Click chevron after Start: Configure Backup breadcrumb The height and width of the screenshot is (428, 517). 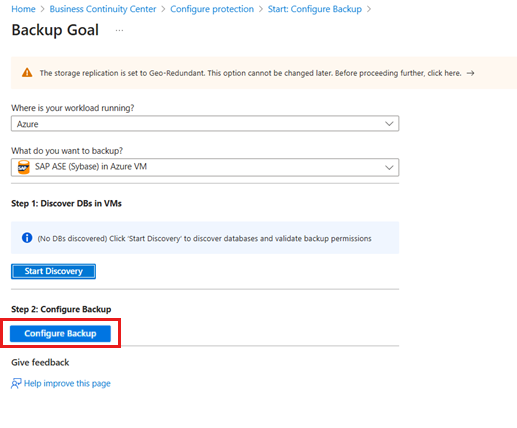tap(369, 9)
